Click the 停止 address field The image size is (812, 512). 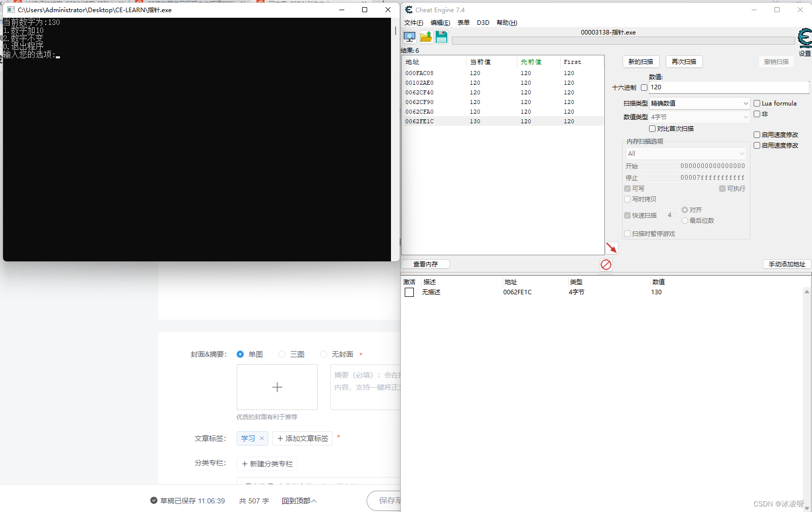coord(694,178)
